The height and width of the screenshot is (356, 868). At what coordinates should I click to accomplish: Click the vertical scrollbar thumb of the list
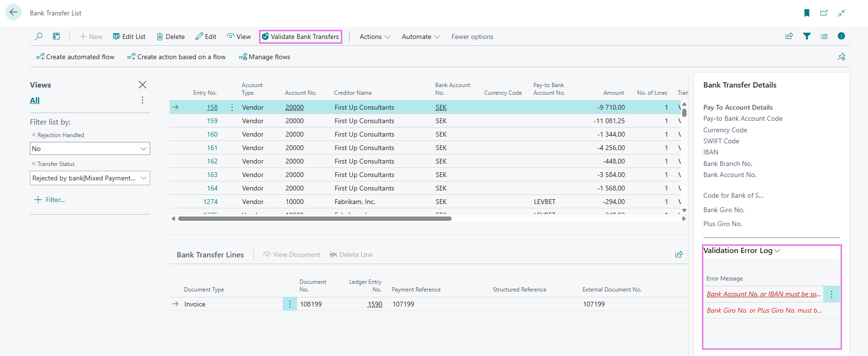click(684, 113)
